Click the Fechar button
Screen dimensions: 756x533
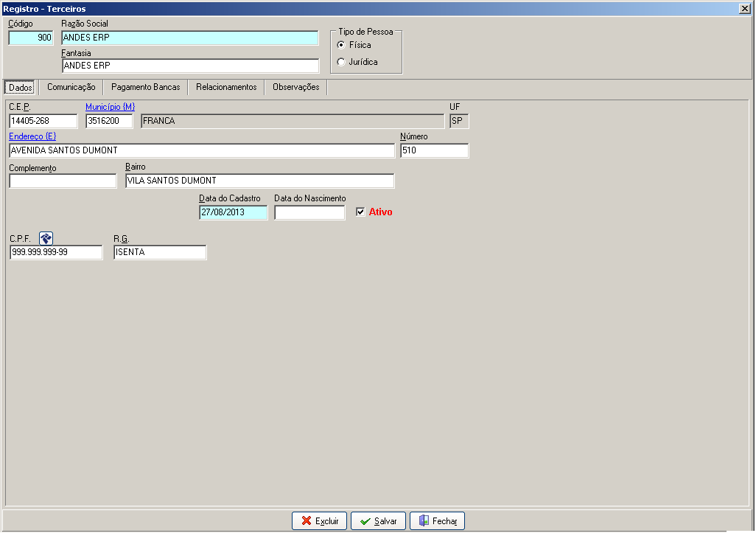tap(437, 521)
